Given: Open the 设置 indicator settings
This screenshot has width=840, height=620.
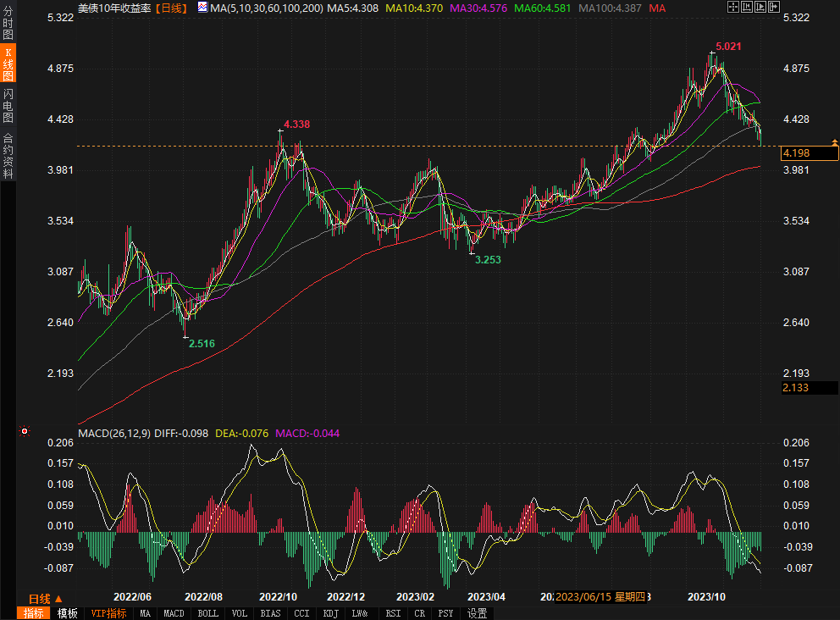Looking at the screenshot, I should [478, 613].
